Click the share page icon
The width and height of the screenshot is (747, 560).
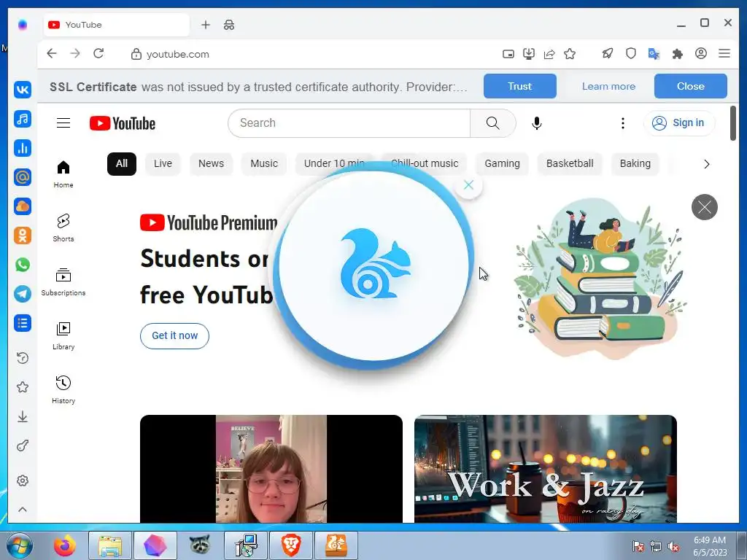pyautogui.click(x=549, y=54)
